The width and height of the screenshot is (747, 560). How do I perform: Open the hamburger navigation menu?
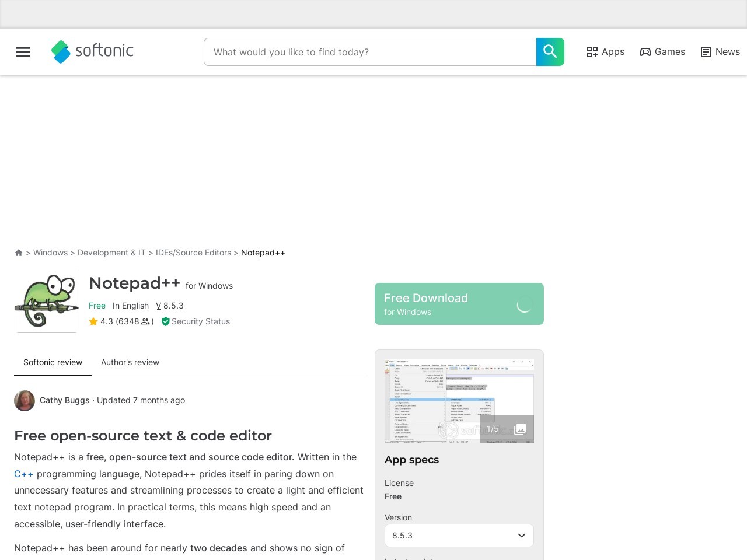pos(23,52)
